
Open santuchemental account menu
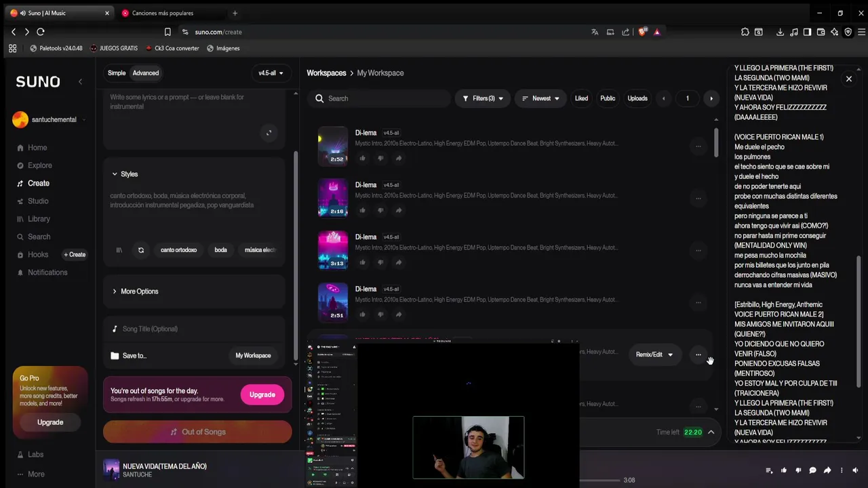tap(50, 120)
